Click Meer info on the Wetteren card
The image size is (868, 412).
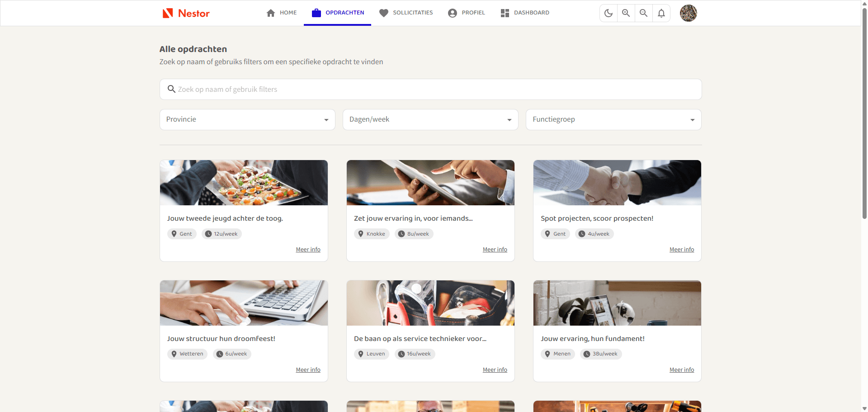coord(308,370)
